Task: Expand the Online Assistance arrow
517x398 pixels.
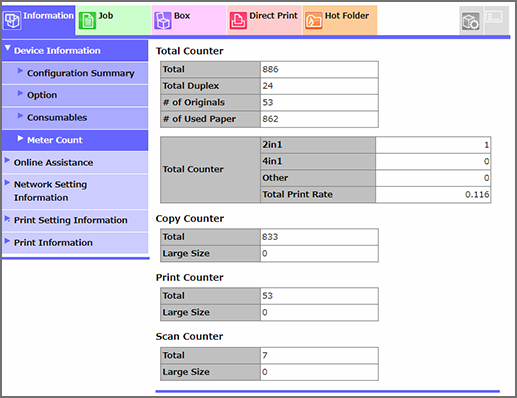Action: tap(7, 160)
